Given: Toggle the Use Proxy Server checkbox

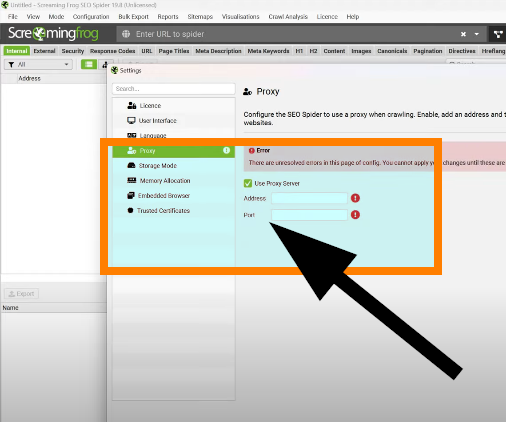Looking at the screenshot, I should click(248, 183).
